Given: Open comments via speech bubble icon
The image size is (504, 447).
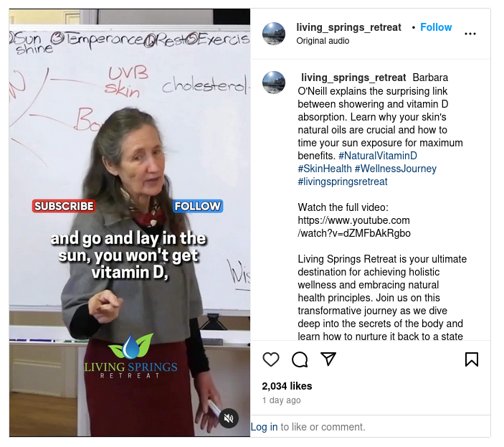Looking at the screenshot, I should coord(300,359).
